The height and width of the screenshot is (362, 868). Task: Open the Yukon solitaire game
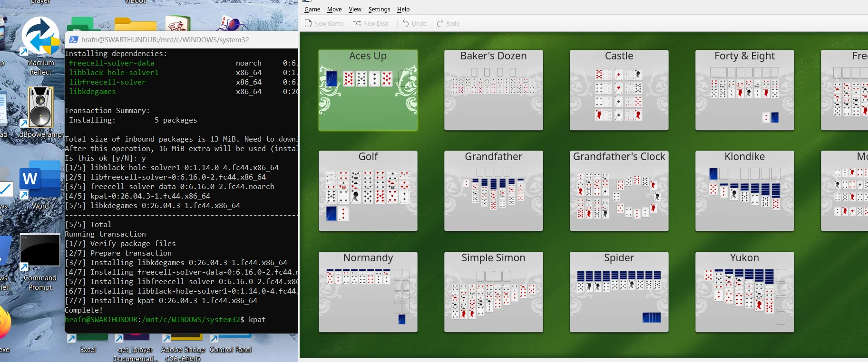click(745, 292)
